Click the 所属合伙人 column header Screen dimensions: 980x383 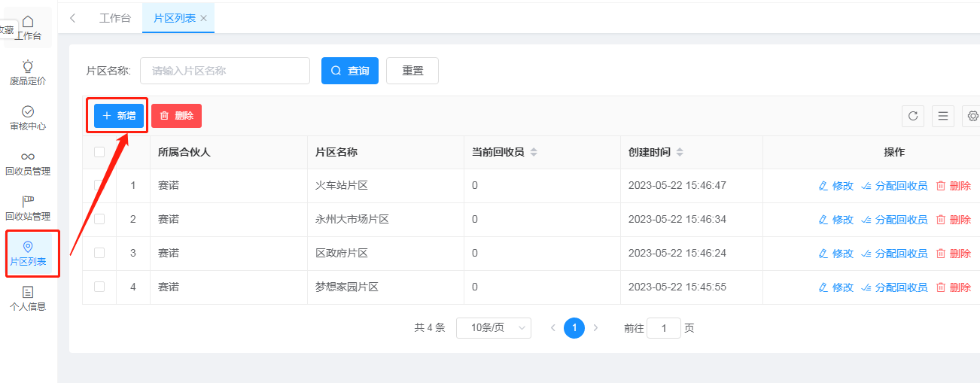[184, 152]
